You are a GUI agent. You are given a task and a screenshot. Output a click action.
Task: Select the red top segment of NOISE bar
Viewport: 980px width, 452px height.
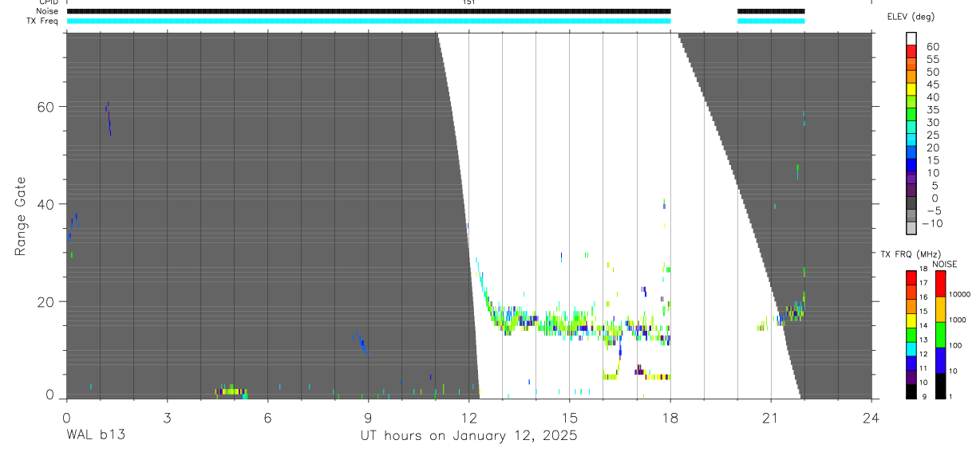[940, 284]
